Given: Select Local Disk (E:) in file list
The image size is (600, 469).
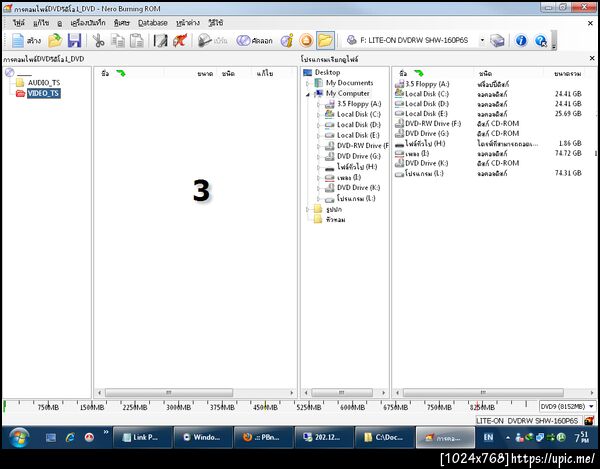Looking at the screenshot, I should pyautogui.click(x=426, y=114).
